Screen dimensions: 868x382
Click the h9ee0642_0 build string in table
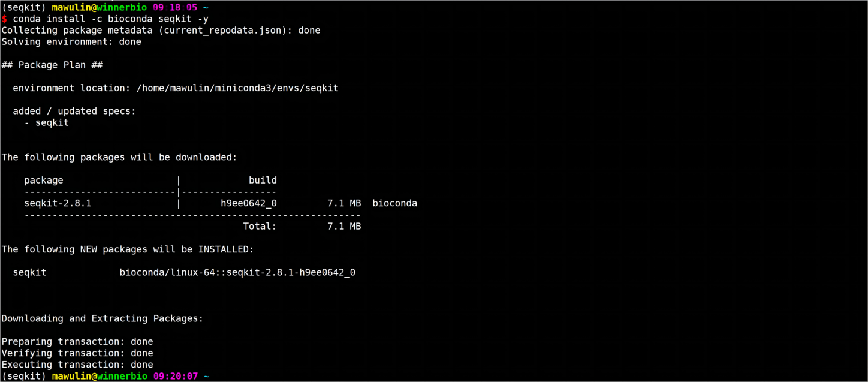click(x=249, y=203)
